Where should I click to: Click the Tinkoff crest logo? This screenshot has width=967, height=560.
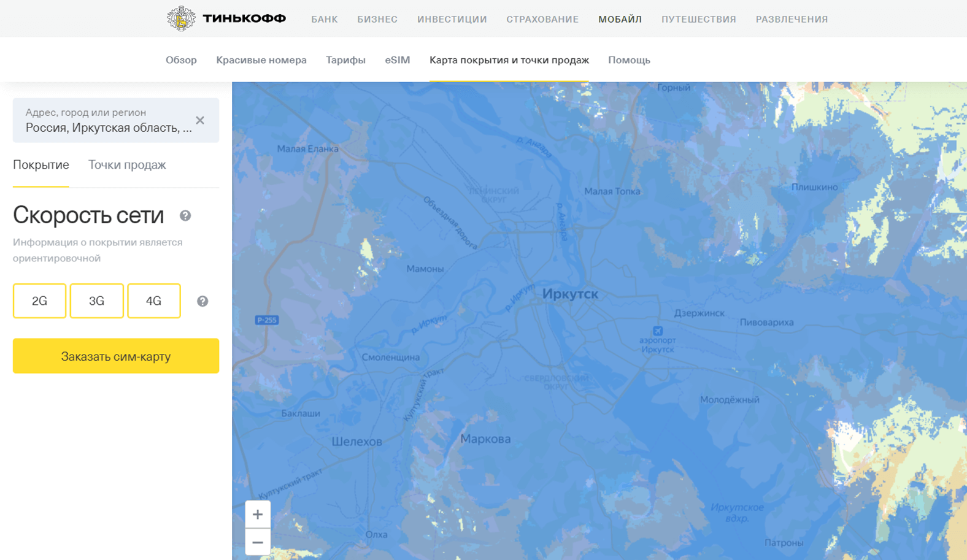pos(181,18)
